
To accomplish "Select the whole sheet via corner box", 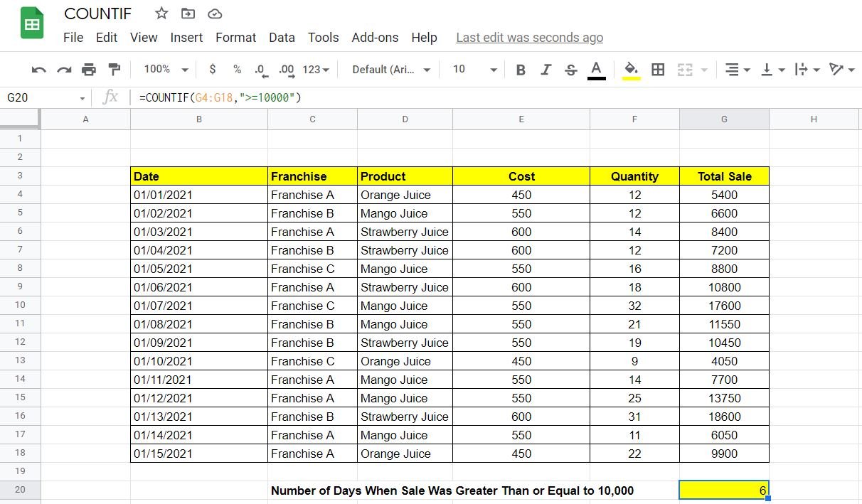I will [x=20, y=119].
